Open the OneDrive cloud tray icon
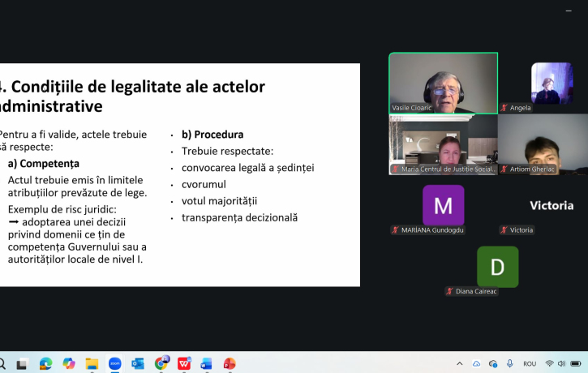 click(477, 363)
